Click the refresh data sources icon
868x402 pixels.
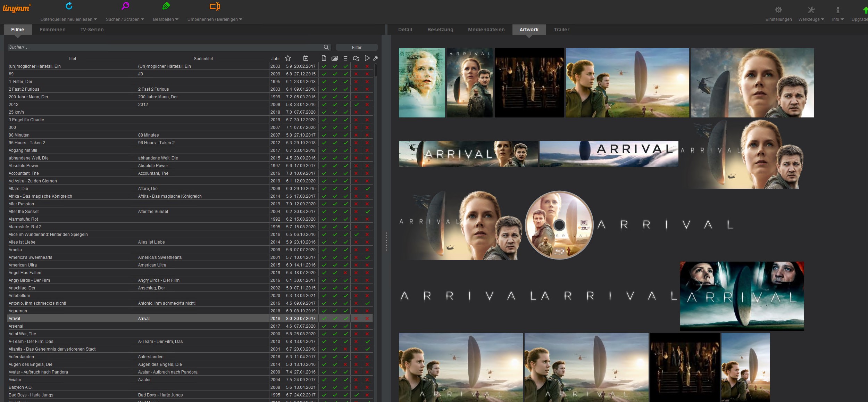coord(69,6)
